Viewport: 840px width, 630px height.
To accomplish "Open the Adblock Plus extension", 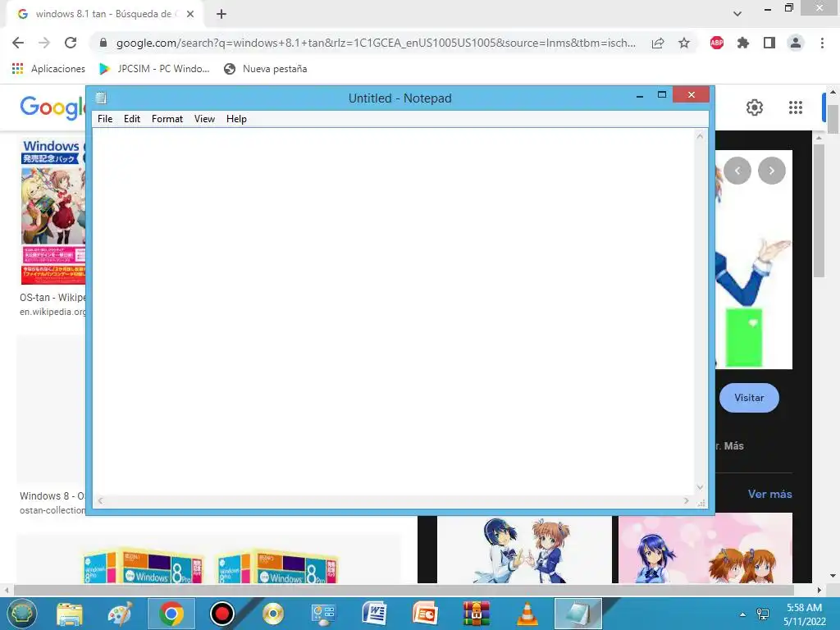I will point(717,43).
